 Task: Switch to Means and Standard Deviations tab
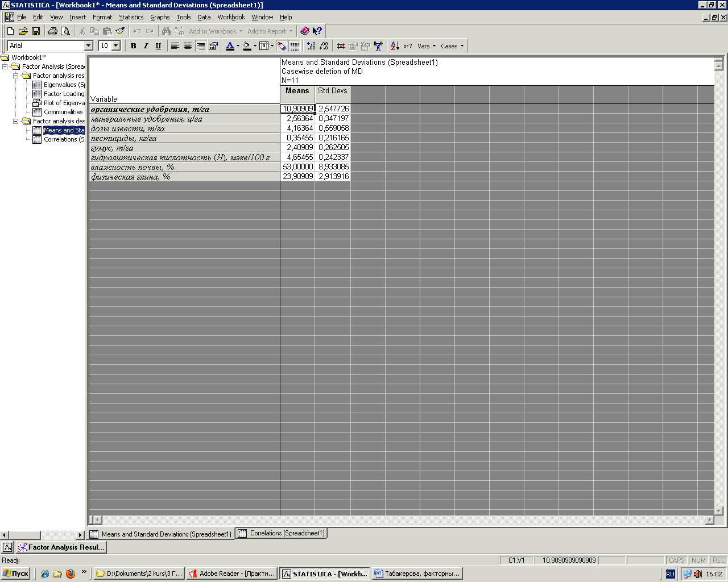tap(161, 534)
